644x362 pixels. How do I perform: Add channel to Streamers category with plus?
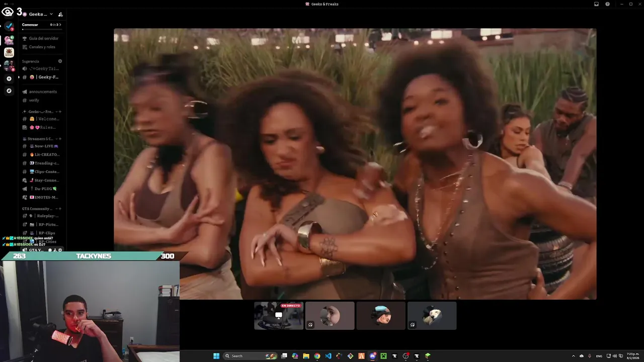point(60,139)
